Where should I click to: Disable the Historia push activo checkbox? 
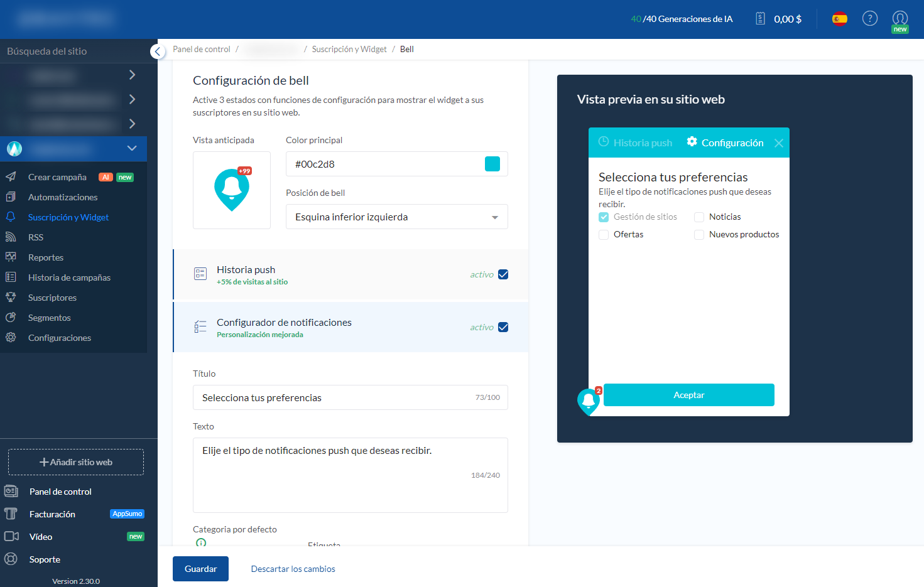[503, 274]
